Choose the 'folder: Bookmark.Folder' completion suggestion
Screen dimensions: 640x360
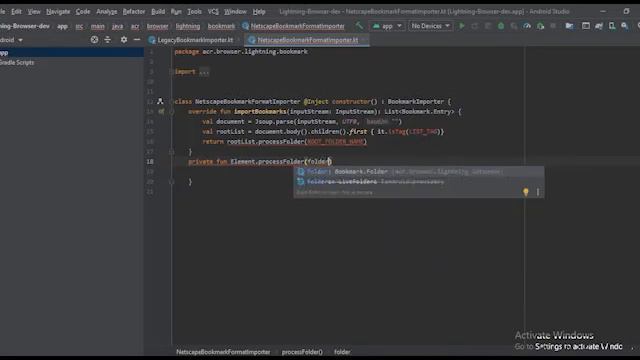tap(418, 171)
